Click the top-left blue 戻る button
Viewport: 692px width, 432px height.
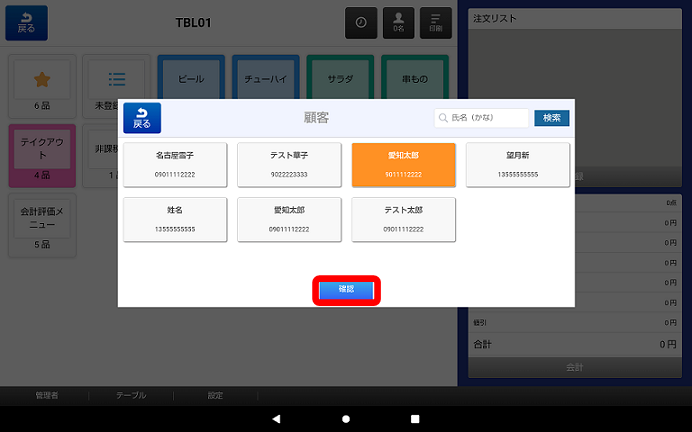pos(26,23)
